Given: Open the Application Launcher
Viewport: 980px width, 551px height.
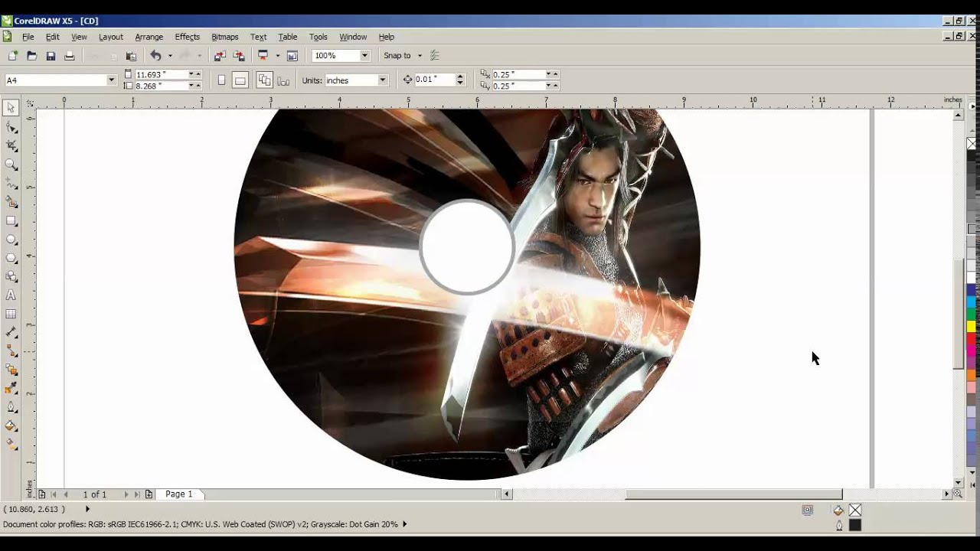Looking at the screenshot, I should tap(263, 56).
